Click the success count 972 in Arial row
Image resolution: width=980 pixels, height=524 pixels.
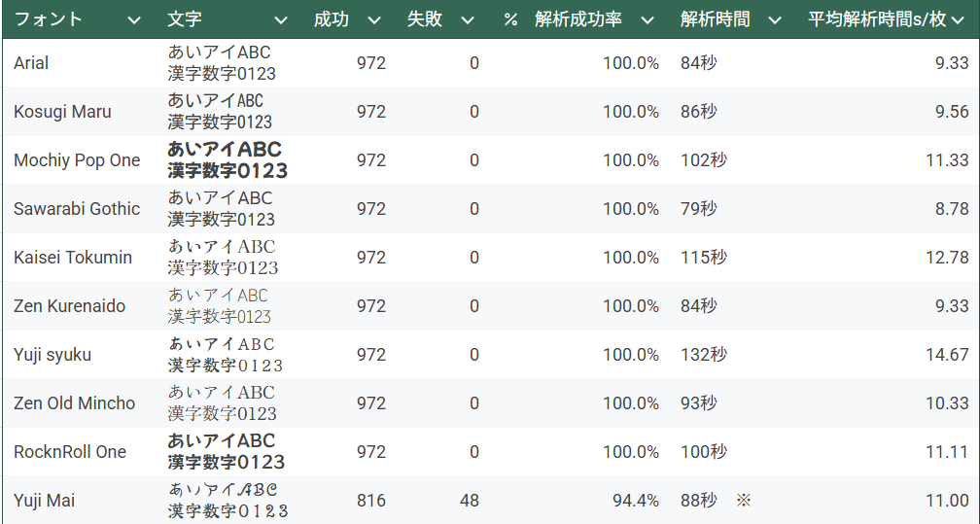(x=371, y=63)
